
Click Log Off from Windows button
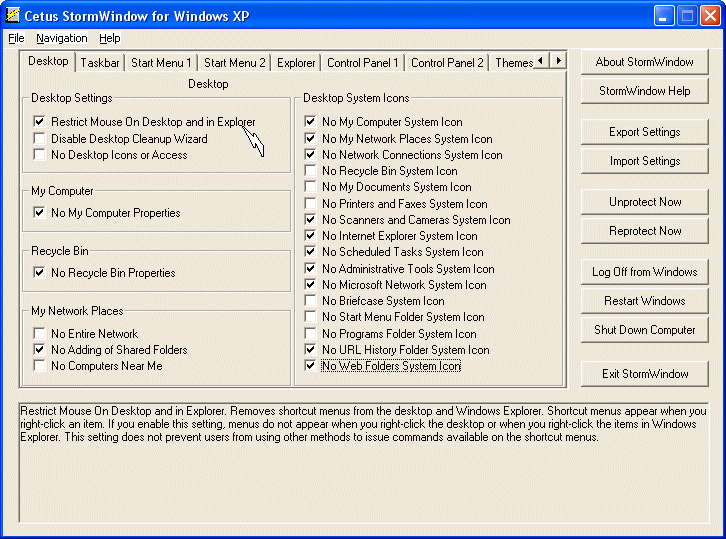point(645,272)
